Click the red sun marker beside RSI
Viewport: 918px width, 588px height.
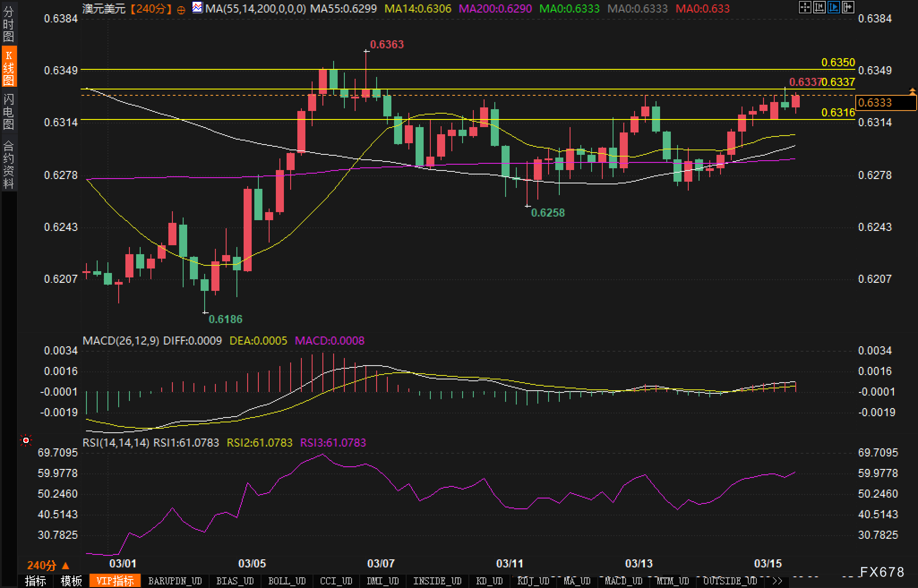26,441
